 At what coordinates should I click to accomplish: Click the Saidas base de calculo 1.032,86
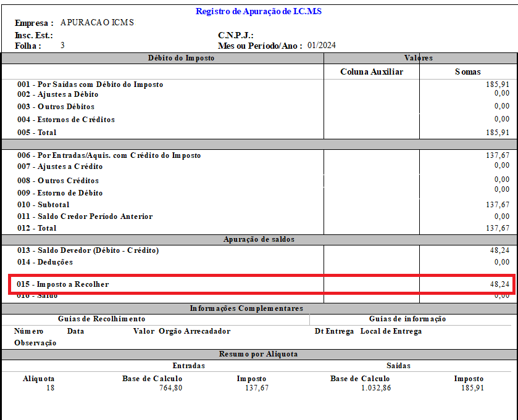click(x=376, y=388)
